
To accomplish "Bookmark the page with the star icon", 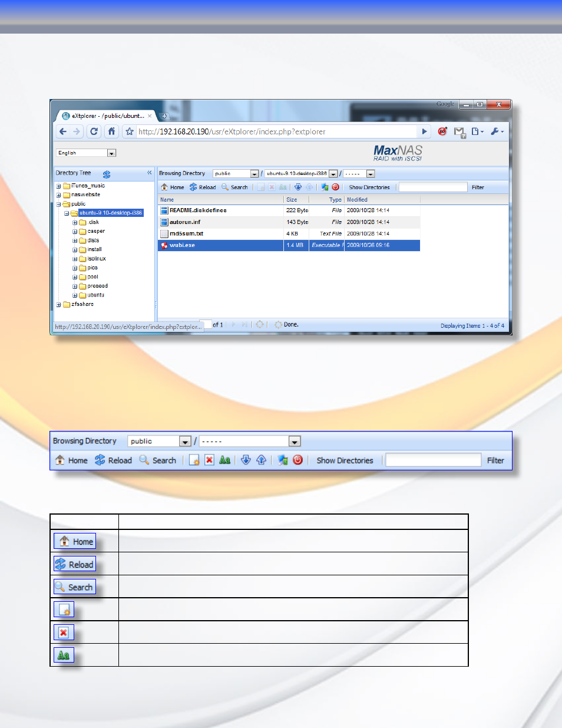I will pyautogui.click(x=130, y=131).
